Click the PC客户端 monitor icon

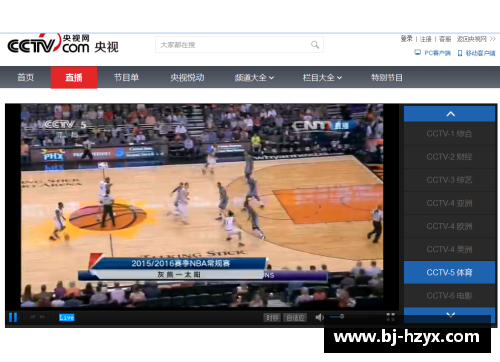(418, 53)
